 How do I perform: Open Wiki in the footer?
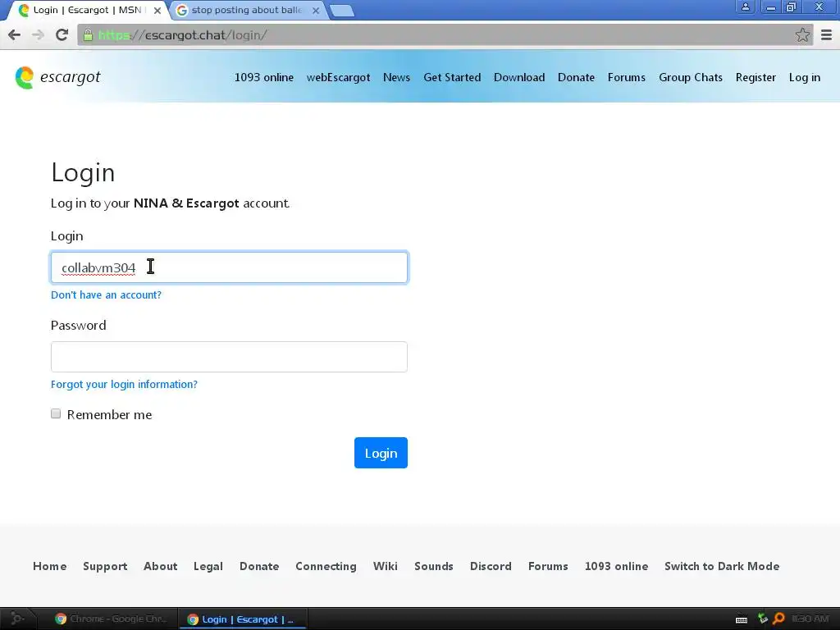coord(386,566)
